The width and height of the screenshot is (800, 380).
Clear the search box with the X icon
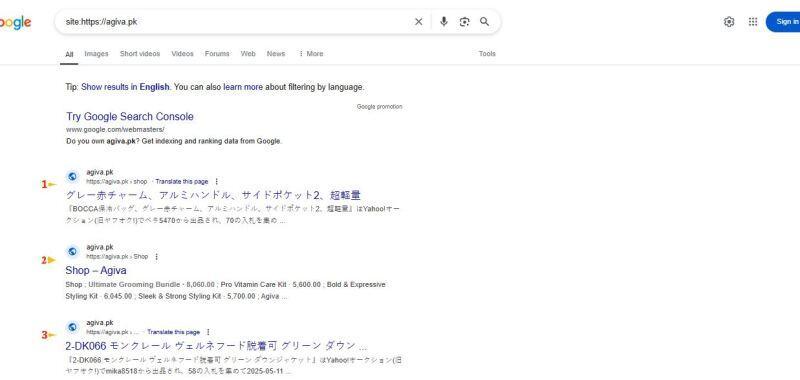click(418, 21)
